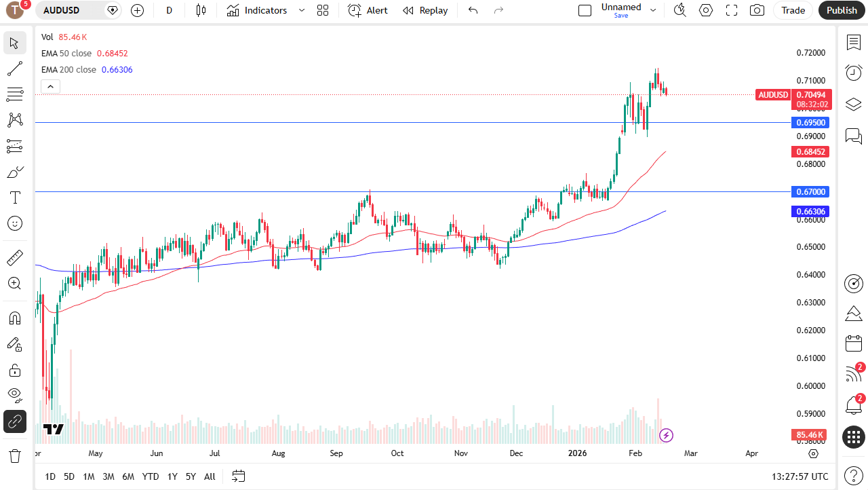Click the Publish button
Image resolution: width=868 pixels, height=490 pixels.
[x=842, y=10]
